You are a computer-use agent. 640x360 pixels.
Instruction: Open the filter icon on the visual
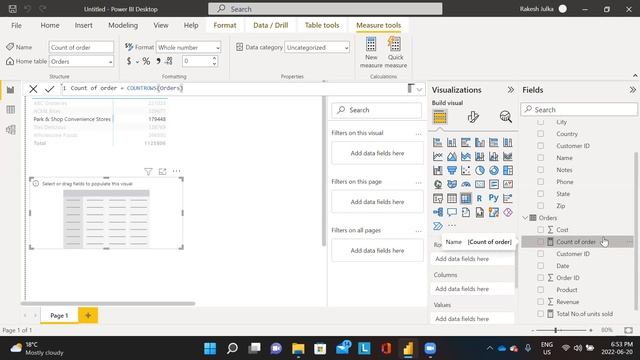point(148,171)
